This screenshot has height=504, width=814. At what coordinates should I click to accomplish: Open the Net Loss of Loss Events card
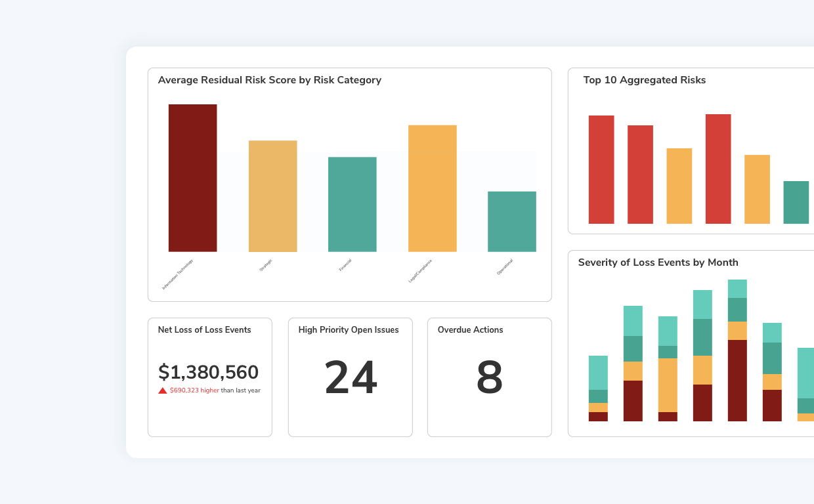[209, 377]
